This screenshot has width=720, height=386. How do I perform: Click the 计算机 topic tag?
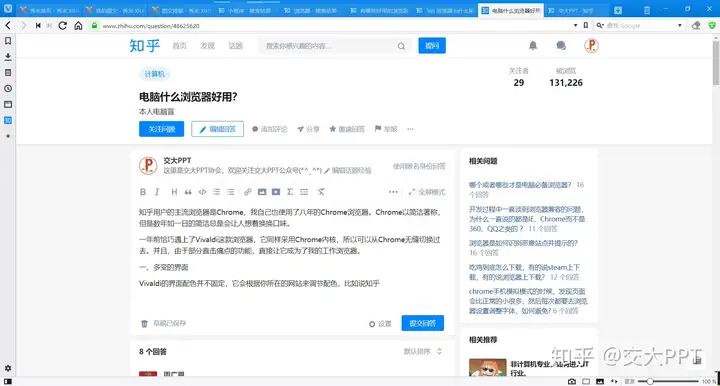point(154,74)
